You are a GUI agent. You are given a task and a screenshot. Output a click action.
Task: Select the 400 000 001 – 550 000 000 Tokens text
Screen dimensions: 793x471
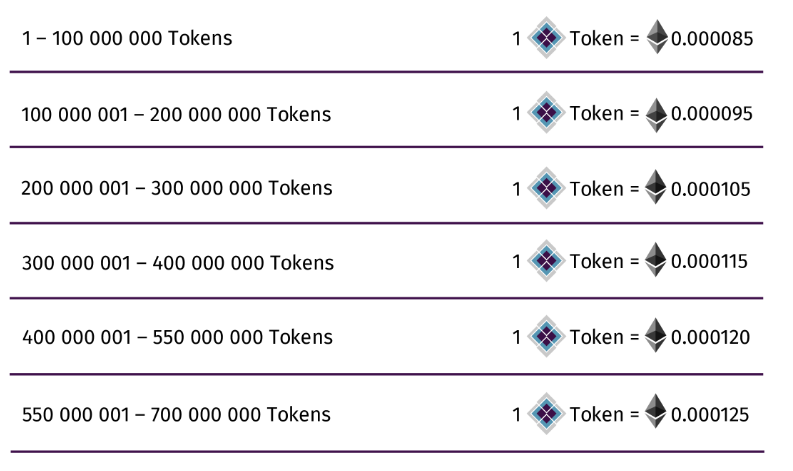[176, 339]
